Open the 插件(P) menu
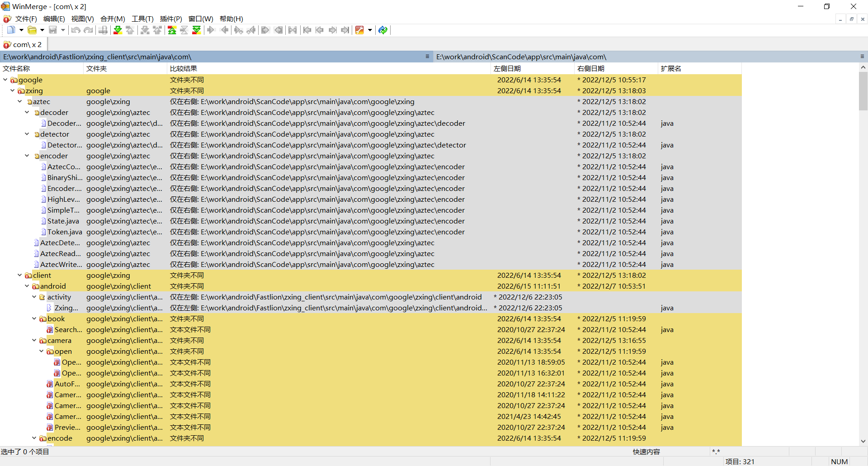 click(x=171, y=19)
